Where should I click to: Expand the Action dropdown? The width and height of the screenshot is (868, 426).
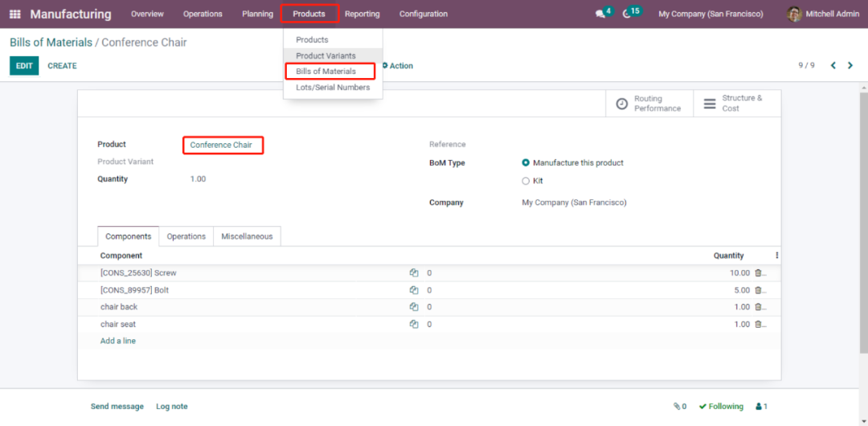pyautogui.click(x=399, y=66)
